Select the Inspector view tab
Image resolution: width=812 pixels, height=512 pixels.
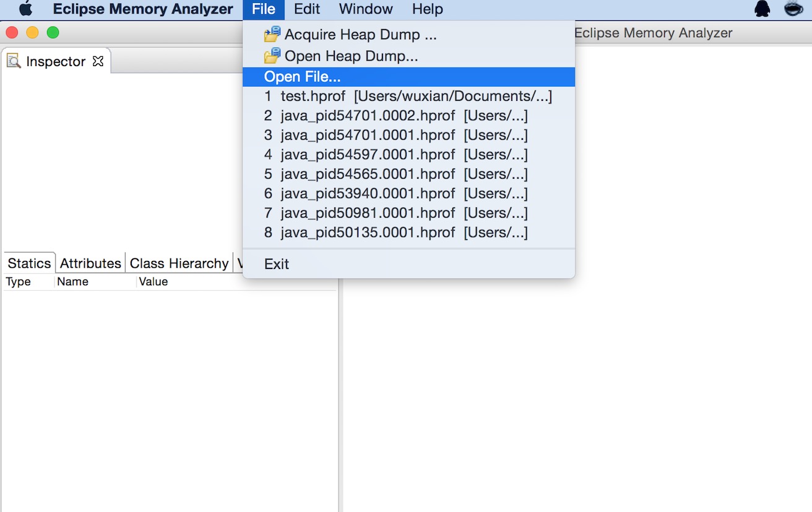[56, 61]
